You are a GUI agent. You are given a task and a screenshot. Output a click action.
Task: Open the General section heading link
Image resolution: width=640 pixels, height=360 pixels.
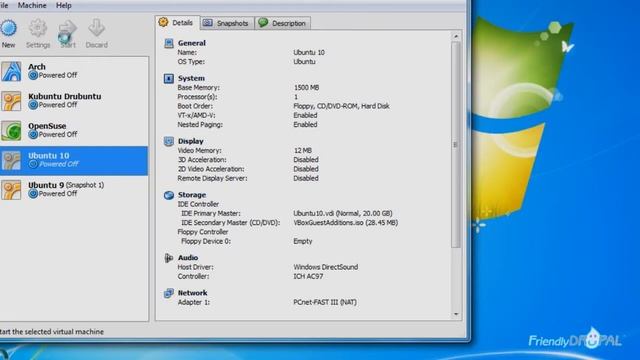191,43
